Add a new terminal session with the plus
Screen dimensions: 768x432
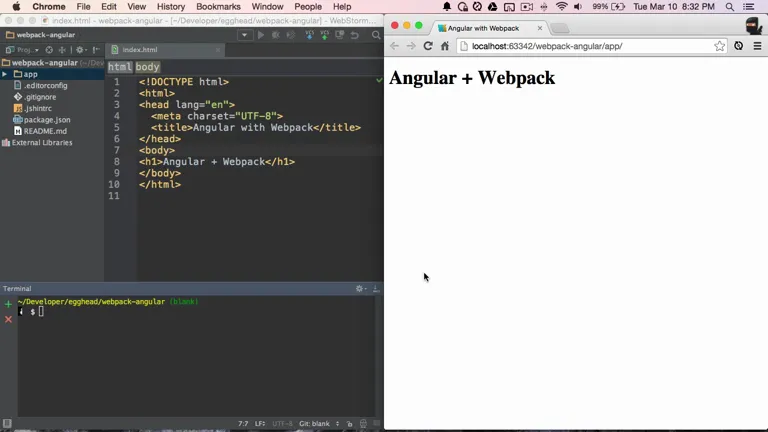pos(8,304)
